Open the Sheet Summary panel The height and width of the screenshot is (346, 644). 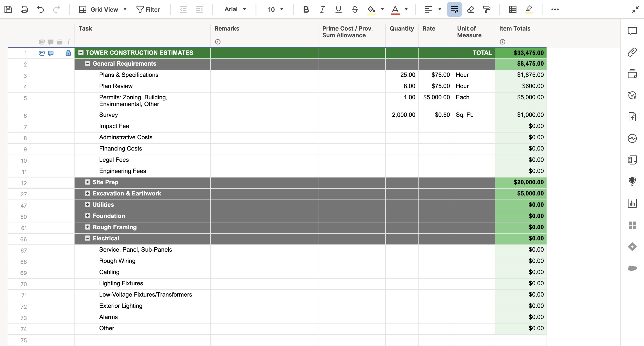pyautogui.click(x=633, y=160)
